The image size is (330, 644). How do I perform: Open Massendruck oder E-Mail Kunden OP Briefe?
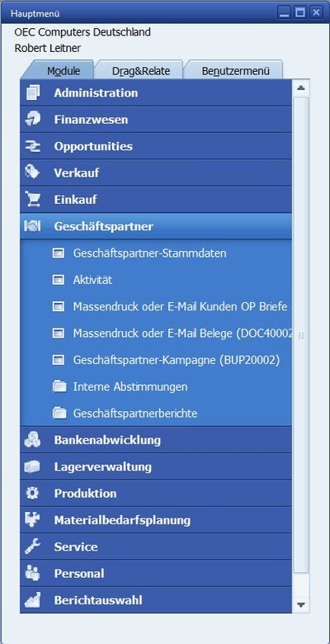tap(180, 307)
